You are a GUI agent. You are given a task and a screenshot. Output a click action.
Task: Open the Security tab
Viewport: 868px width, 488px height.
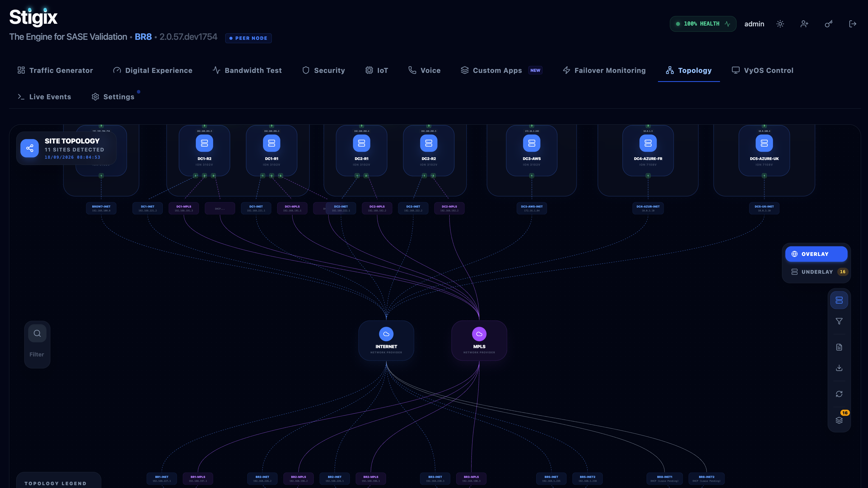(x=323, y=70)
